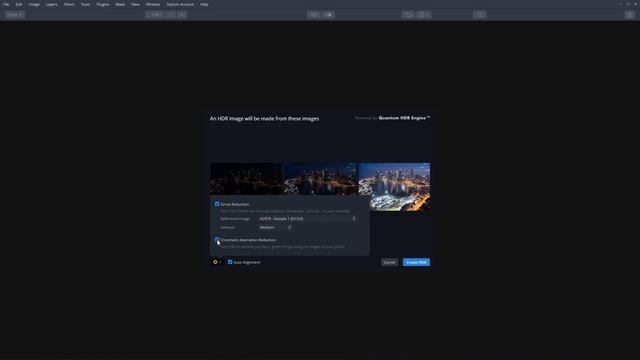Open the Tools menu

point(85,4)
